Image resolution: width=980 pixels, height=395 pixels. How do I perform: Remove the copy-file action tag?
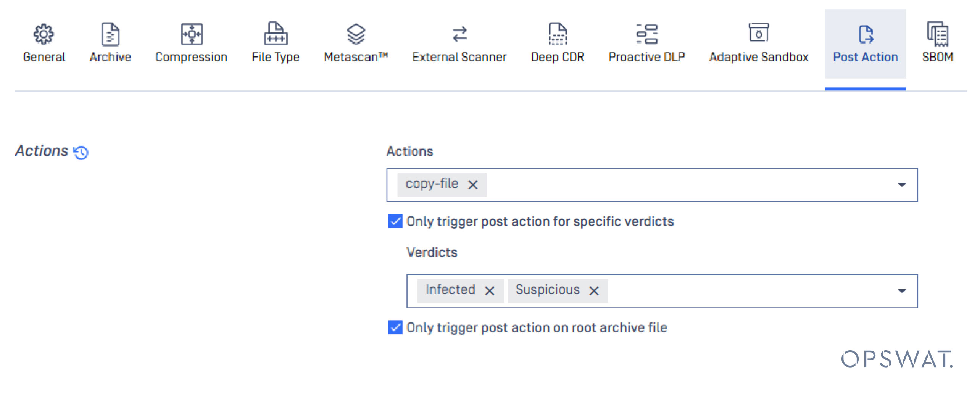[x=473, y=184]
